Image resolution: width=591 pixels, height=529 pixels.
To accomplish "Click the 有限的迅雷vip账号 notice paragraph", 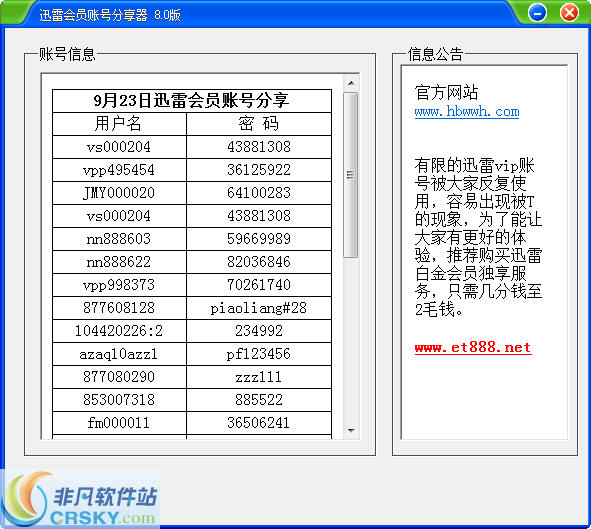I will [x=478, y=237].
